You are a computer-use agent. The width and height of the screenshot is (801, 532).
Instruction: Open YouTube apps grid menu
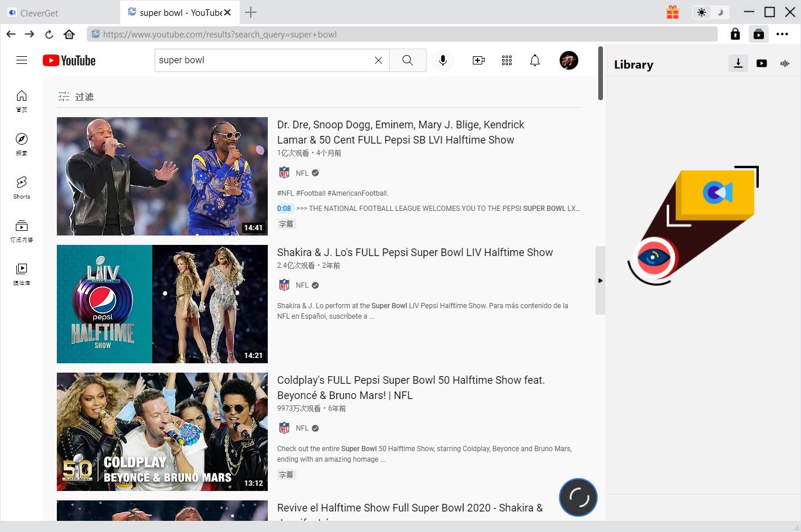click(507, 60)
